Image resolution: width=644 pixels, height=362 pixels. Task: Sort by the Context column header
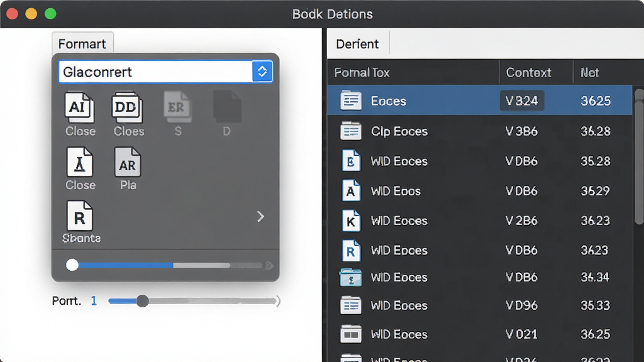(528, 73)
